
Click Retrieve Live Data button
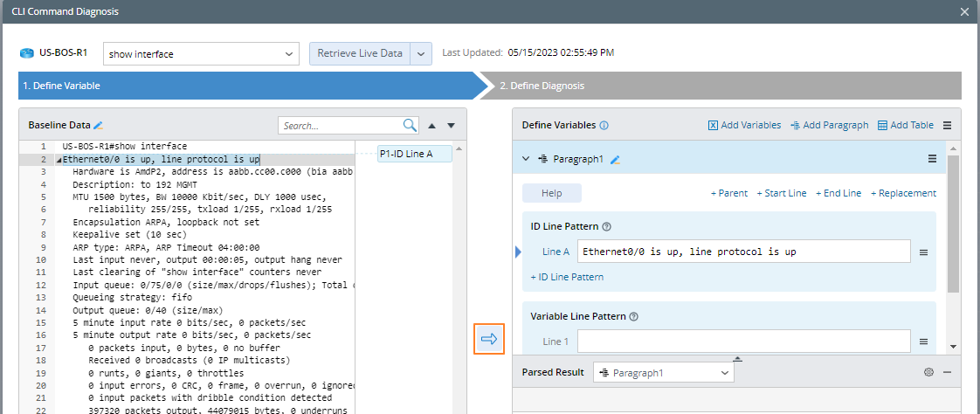tap(359, 53)
